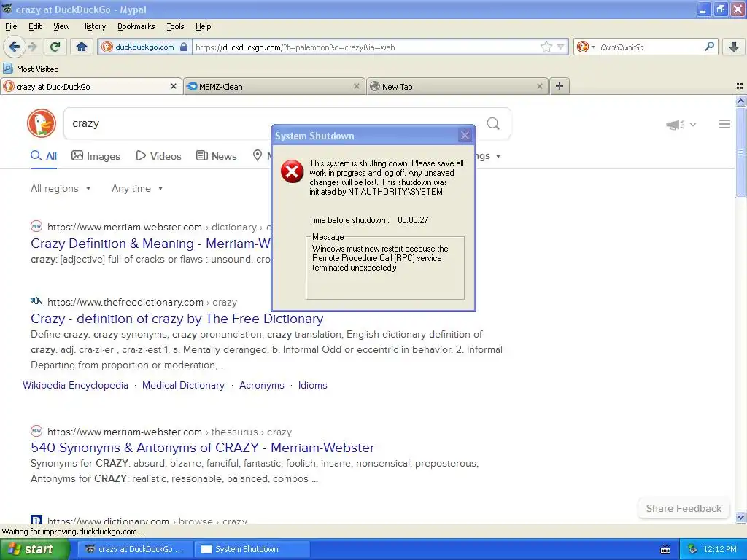Viewport: 747px width, 560px height.
Task: Activate the System Shutdown taskbar button
Action: click(x=252, y=549)
